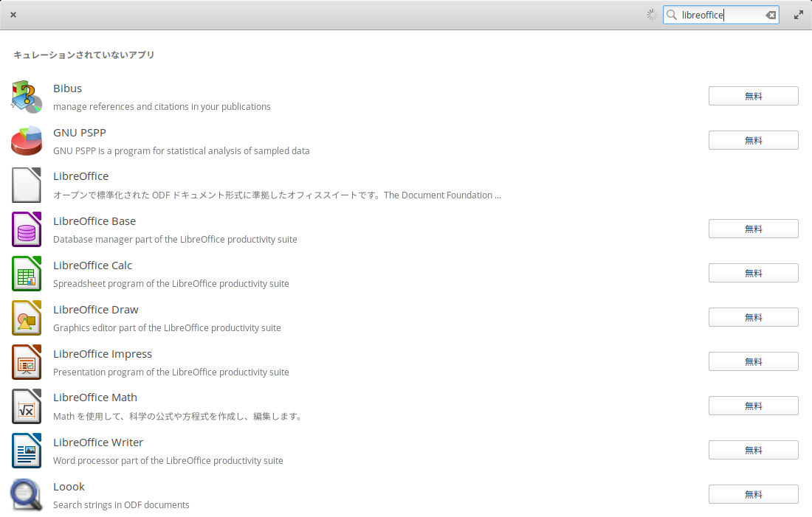Select the LibreOffice Math title

pos(95,398)
